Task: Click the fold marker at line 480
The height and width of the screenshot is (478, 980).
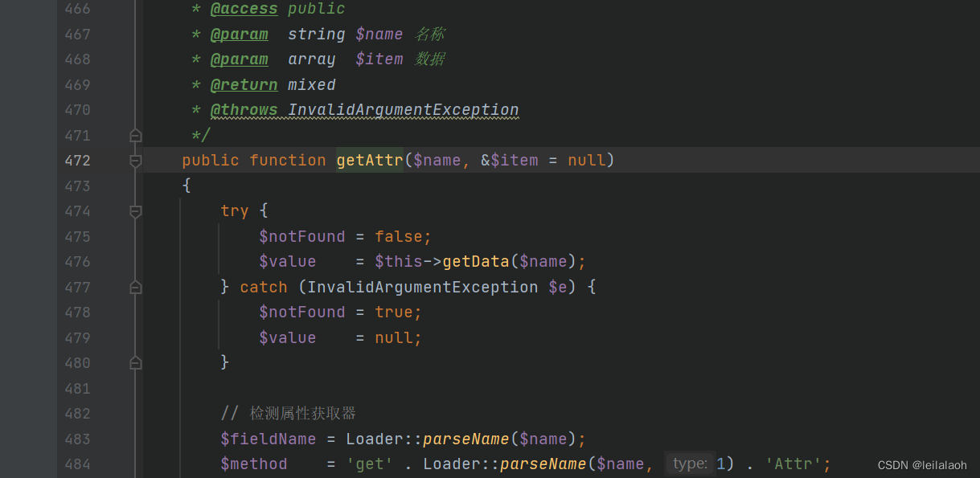Action: [135, 362]
